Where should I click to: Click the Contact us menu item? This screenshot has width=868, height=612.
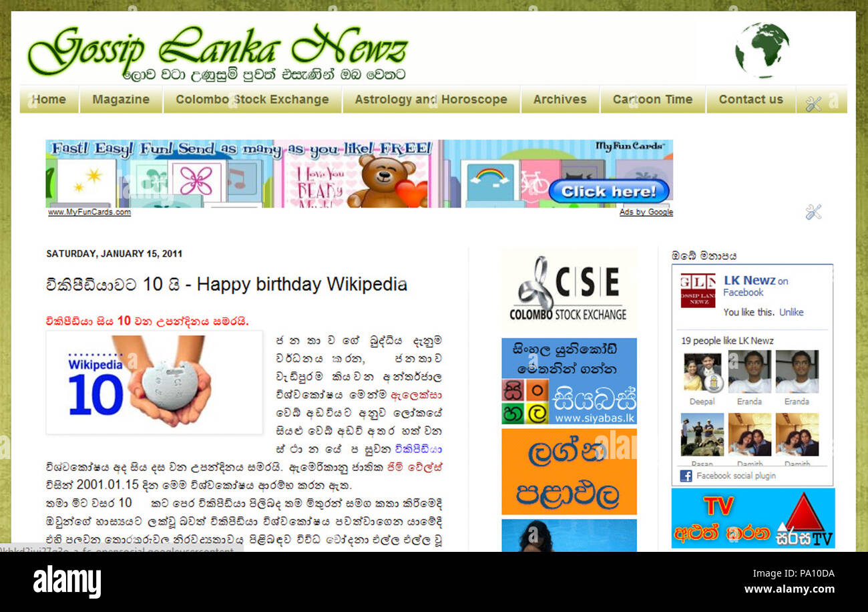[x=750, y=100]
